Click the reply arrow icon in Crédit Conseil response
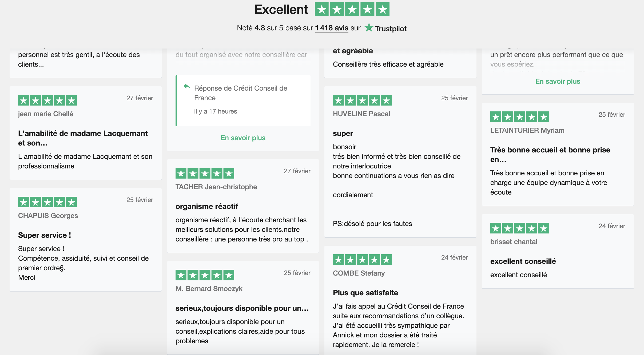The image size is (644, 355). tap(187, 86)
